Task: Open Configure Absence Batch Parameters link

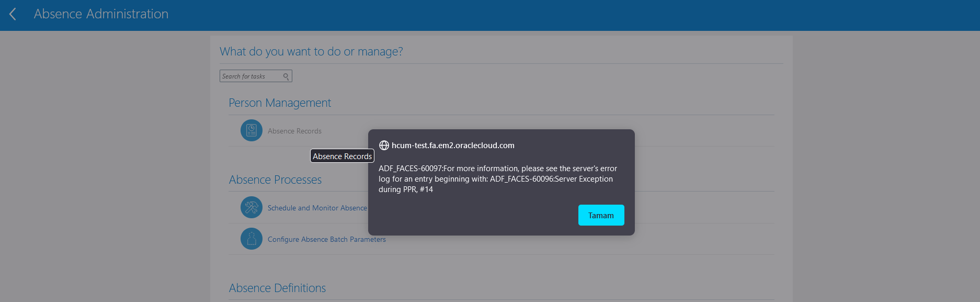Action: click(327, 239)
